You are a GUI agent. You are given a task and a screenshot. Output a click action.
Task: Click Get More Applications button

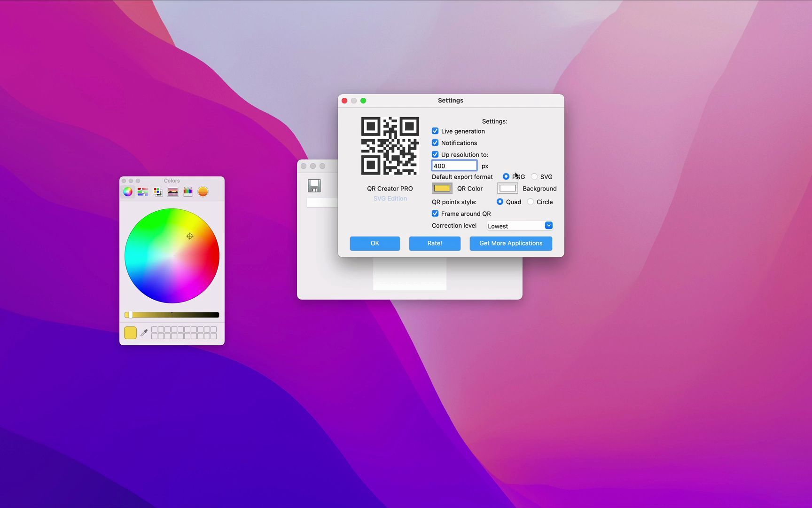511,243
